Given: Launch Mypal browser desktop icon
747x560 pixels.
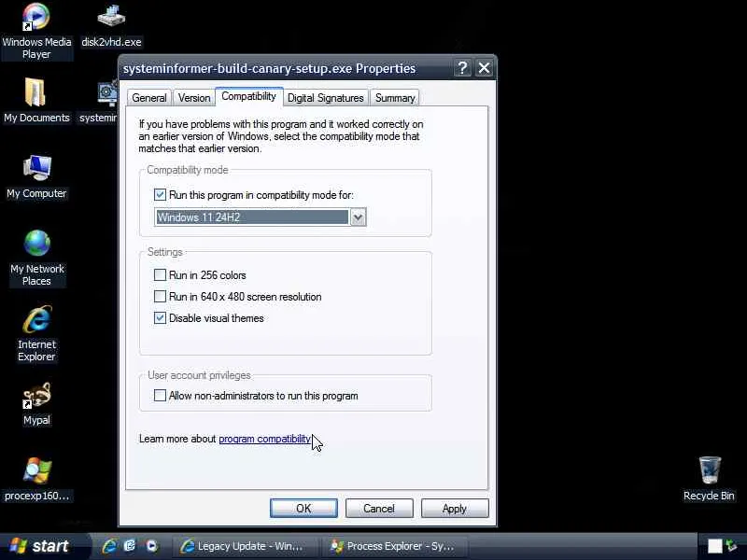Looking at the screenshot, I should point(36,404).
